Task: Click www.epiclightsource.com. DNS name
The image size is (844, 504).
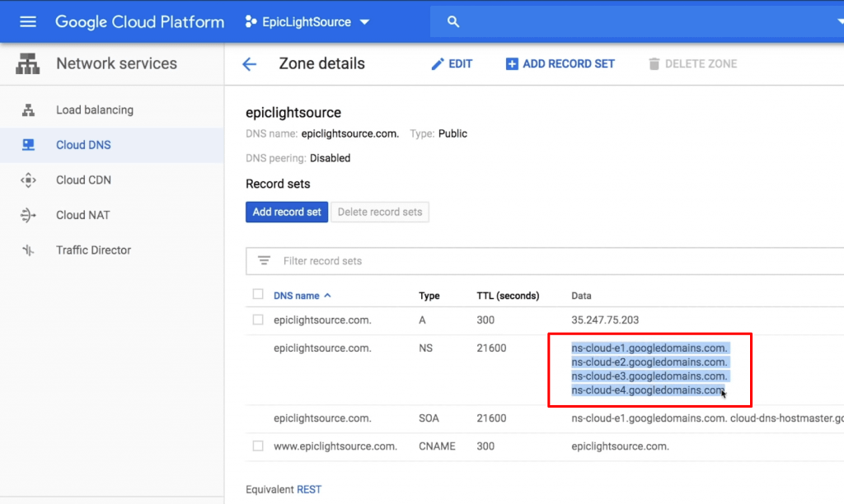Action: click(335, 446)
